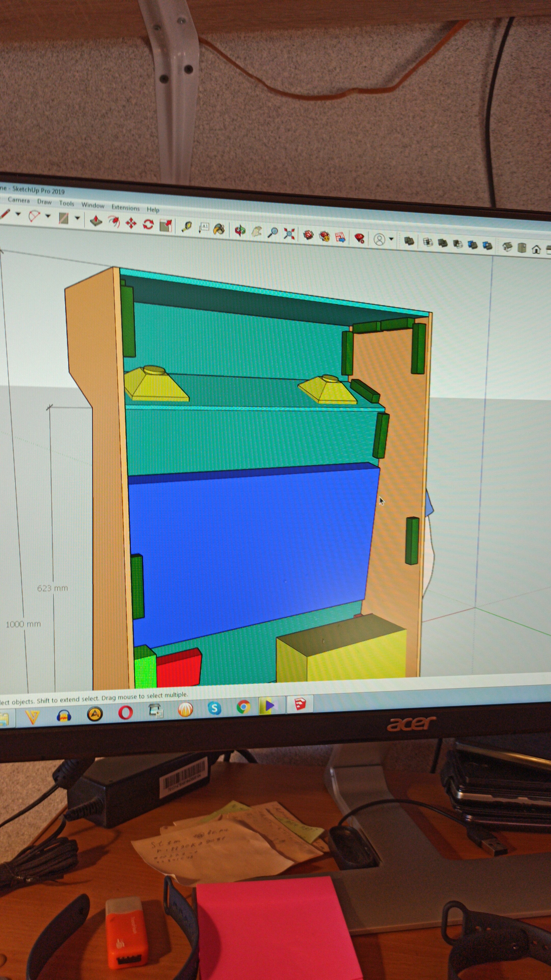Click the status bar hint text

pyautogui.click(x=94, y=698)
